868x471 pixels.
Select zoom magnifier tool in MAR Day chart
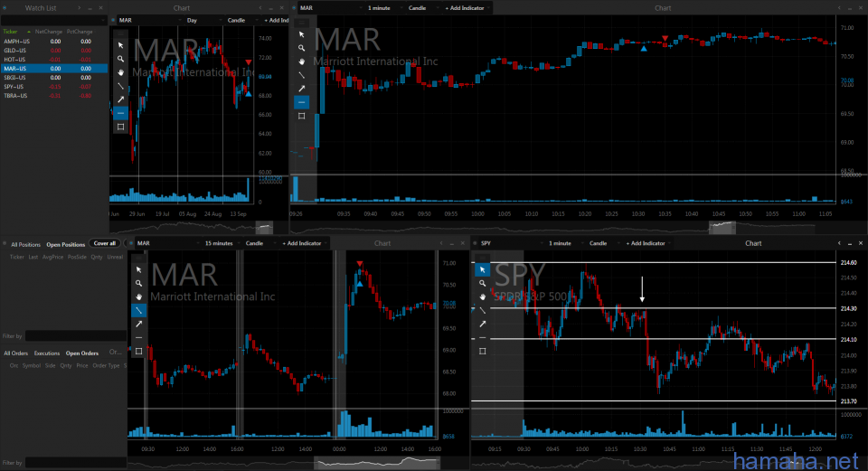coord(120,59)
